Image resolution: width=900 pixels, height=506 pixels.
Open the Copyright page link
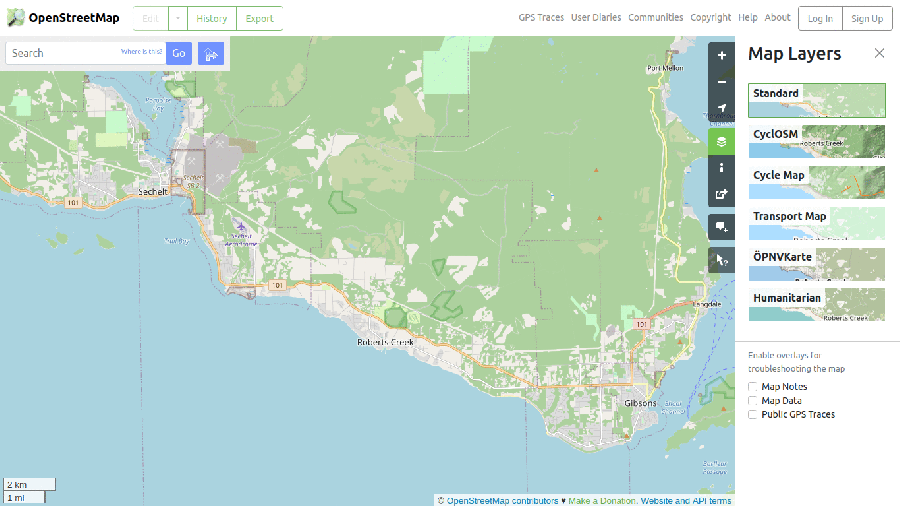click(x=711, y=17)
